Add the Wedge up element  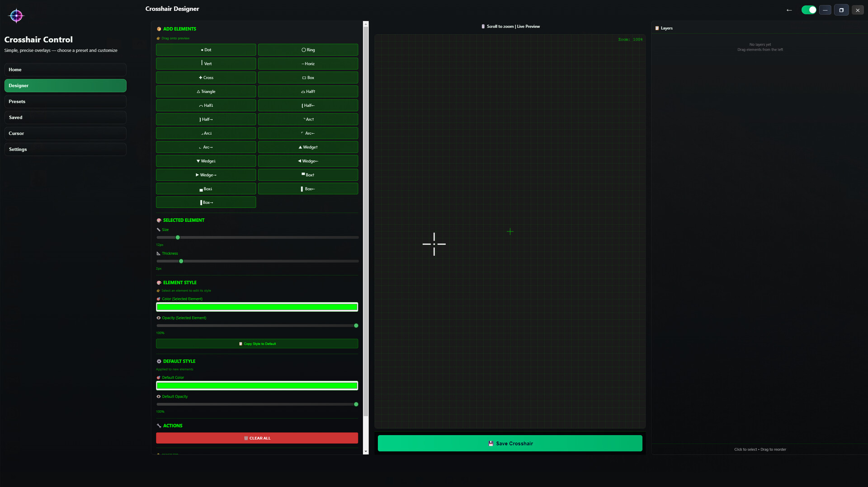[308, 147]
